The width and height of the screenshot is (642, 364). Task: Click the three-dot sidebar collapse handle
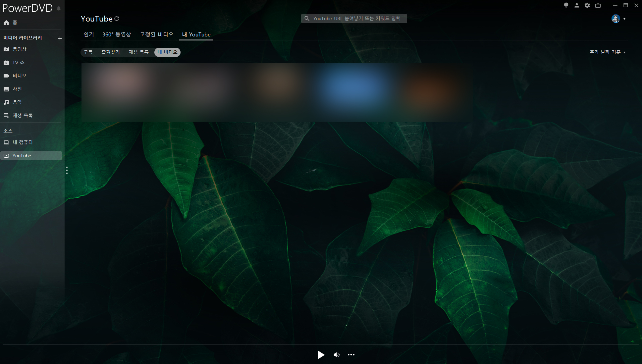point(67,170)
